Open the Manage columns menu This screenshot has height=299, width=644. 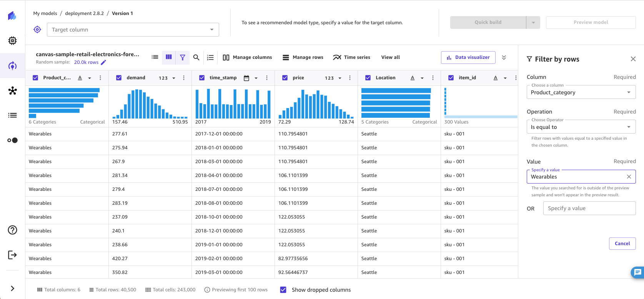click(247, 57)
